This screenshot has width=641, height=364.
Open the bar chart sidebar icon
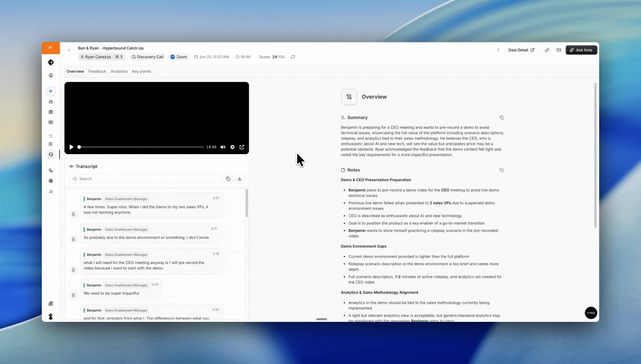(x=51, y=191)
